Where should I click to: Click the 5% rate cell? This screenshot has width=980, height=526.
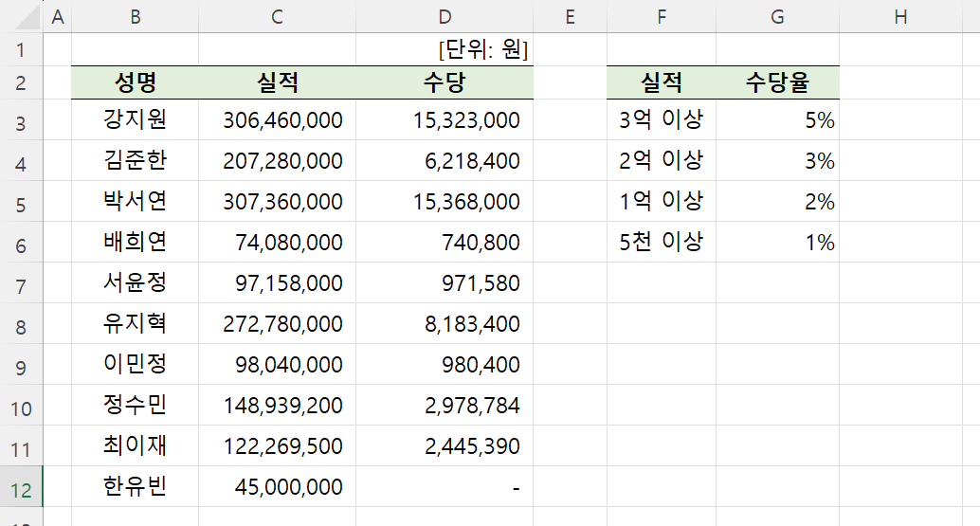[777, 119]
